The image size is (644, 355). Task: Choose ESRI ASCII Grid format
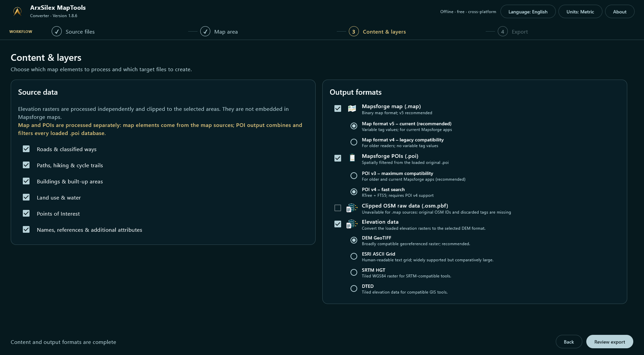tap(354, 256)
